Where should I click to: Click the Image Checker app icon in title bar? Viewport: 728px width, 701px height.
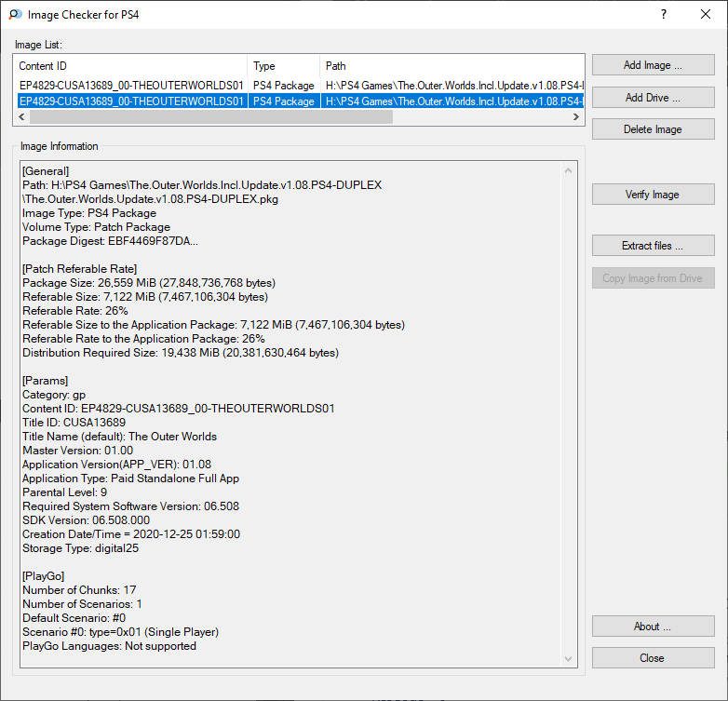click(15, 15)
